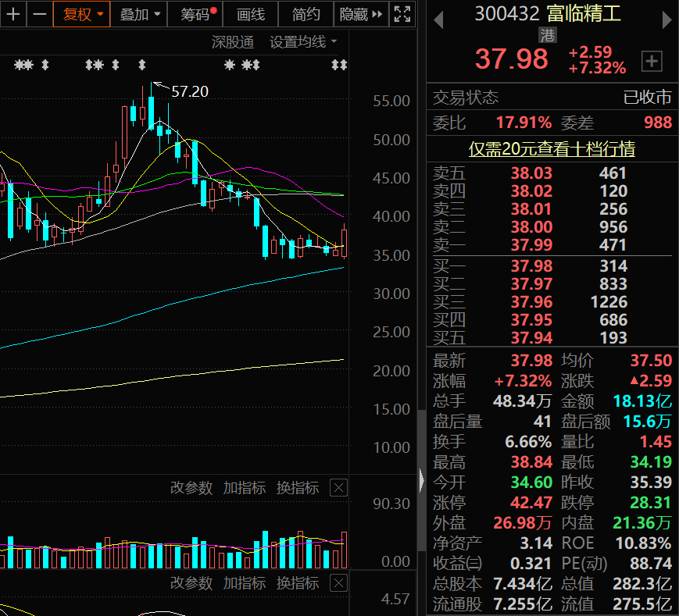Close the lower indicator panel

[x=338, y=582]
